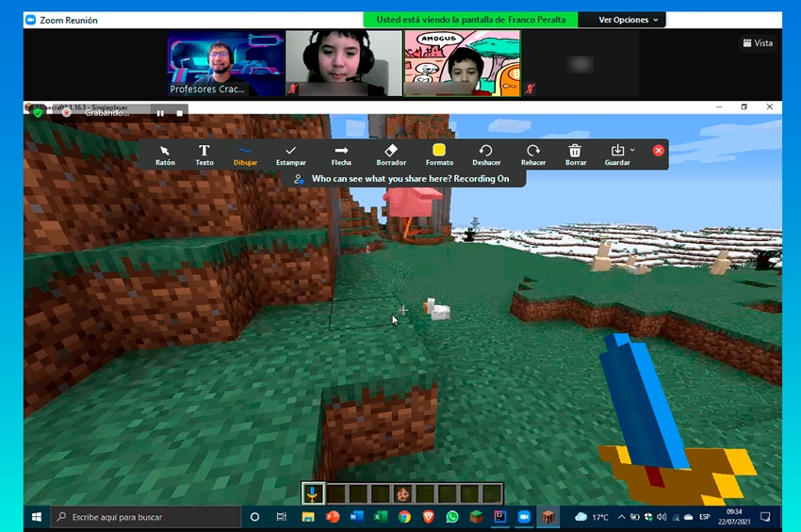The height and width of the screenshot is (532, 801).
Task: Click Deshacer to undo annotation
Action: coord(486,155)
